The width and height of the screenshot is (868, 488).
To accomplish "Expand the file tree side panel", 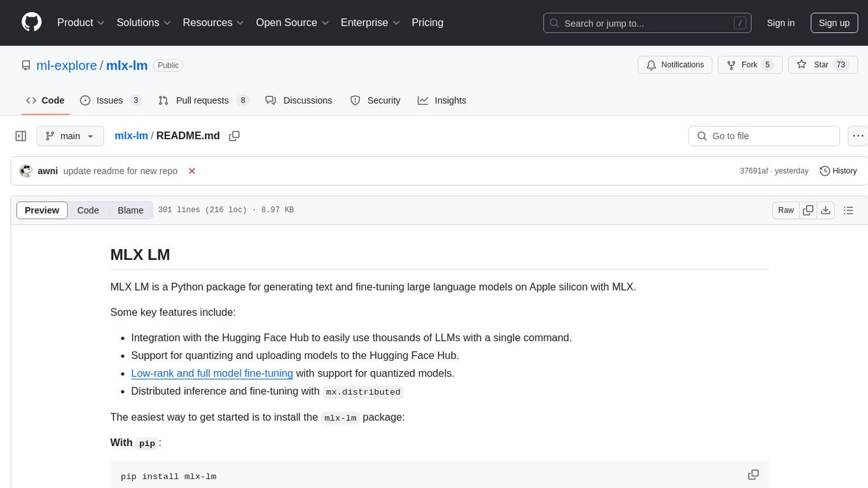I will point(21,136).
